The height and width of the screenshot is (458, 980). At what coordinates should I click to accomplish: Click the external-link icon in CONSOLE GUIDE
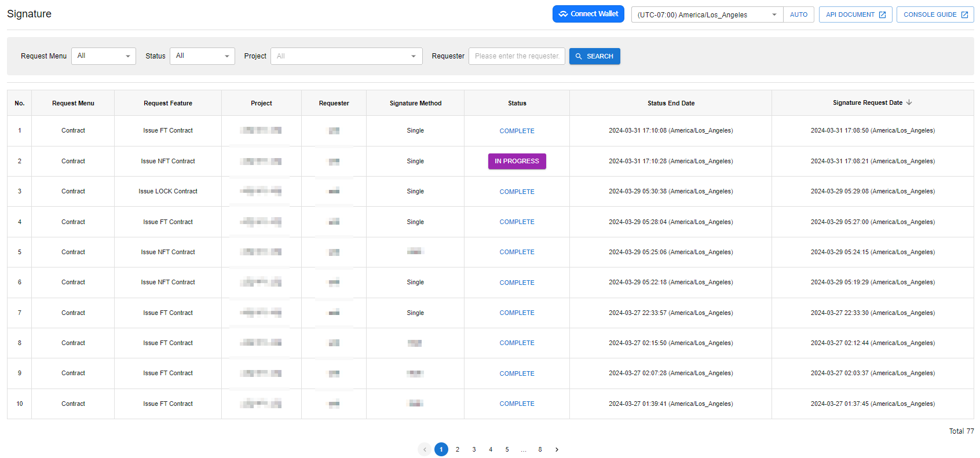click(x=964, y=14)
